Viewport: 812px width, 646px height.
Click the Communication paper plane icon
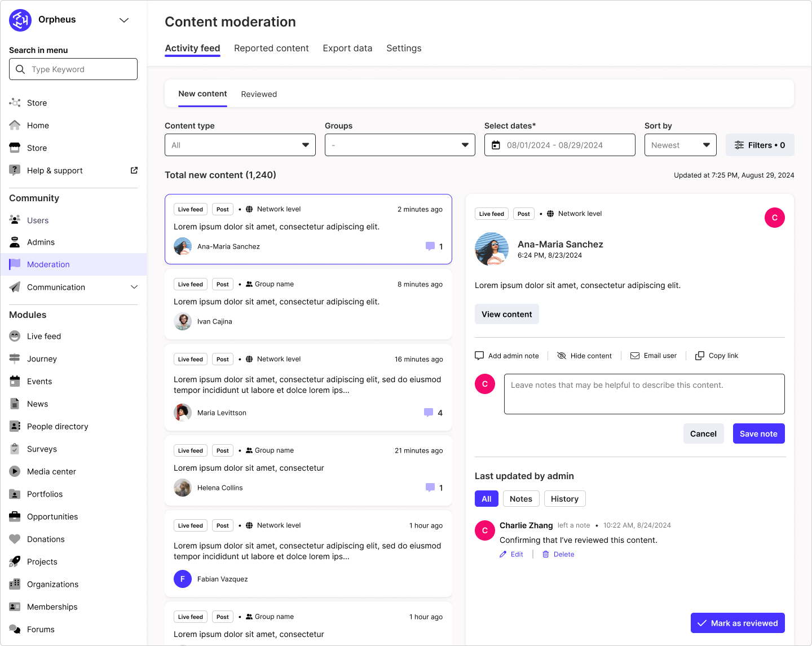[x=15, y=287]
